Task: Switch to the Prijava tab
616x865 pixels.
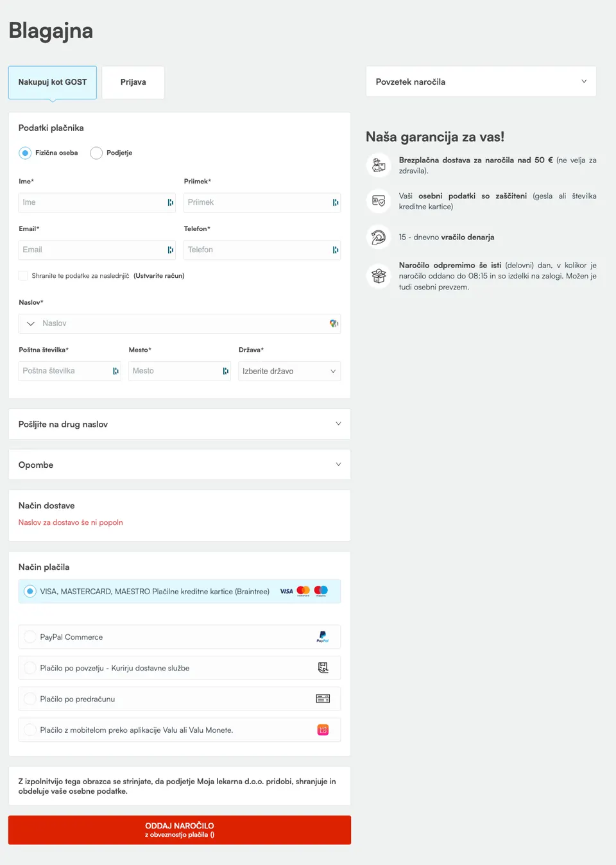Action: [133, 82]
